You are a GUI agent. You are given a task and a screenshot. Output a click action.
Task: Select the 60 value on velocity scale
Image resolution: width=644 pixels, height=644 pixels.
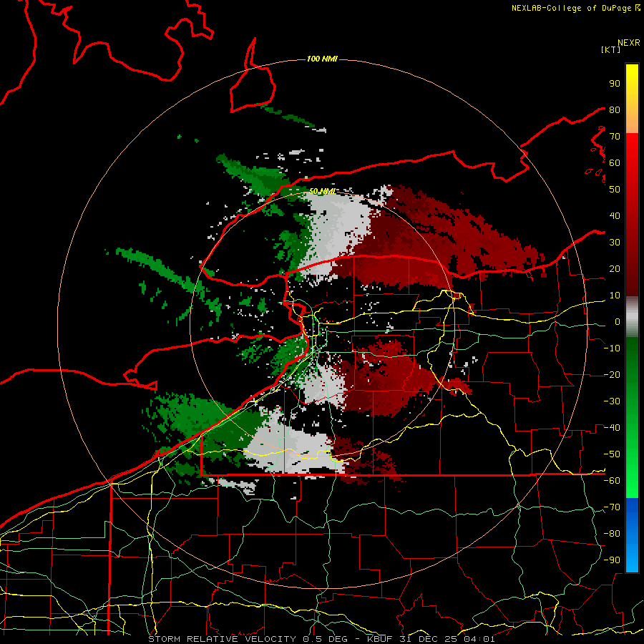pyautogui.click(x=615, y=162)
